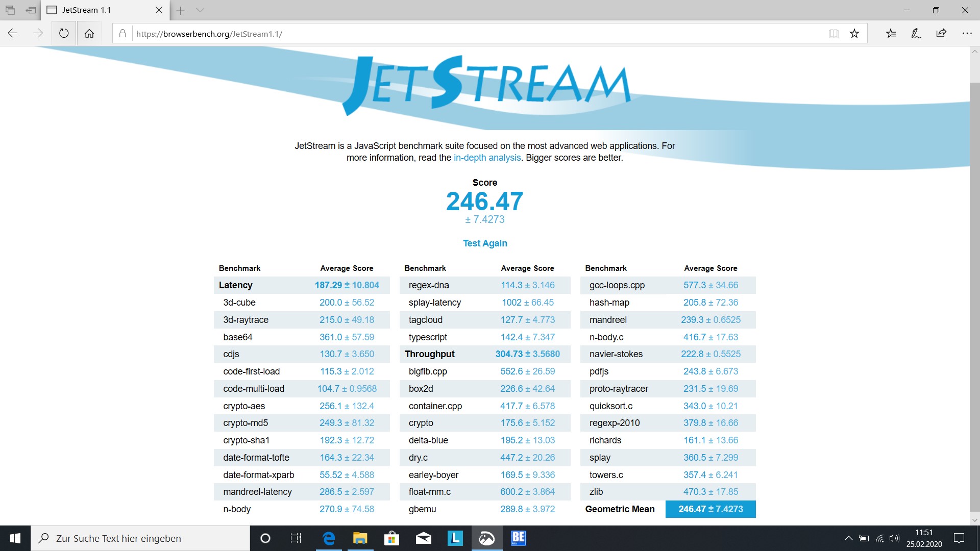Image resolution: width=980 pixels, height=551 pixels.
Task: Open the blue L app on taskbar
Action: click(x=455, y=538)
